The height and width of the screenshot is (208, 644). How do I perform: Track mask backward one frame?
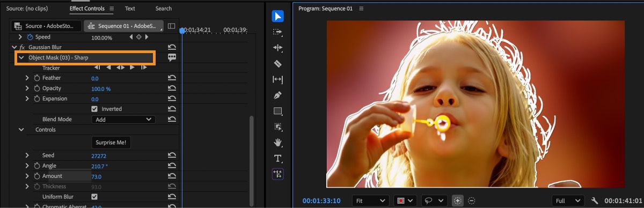97,68
